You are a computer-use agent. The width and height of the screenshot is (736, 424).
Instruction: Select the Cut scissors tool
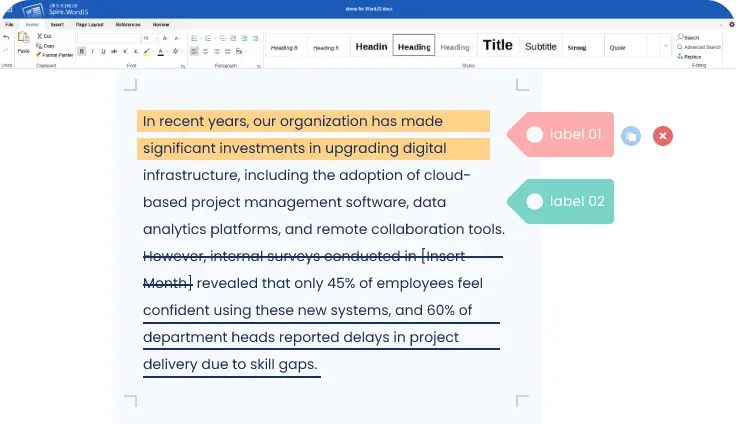[x=46, y=36]
